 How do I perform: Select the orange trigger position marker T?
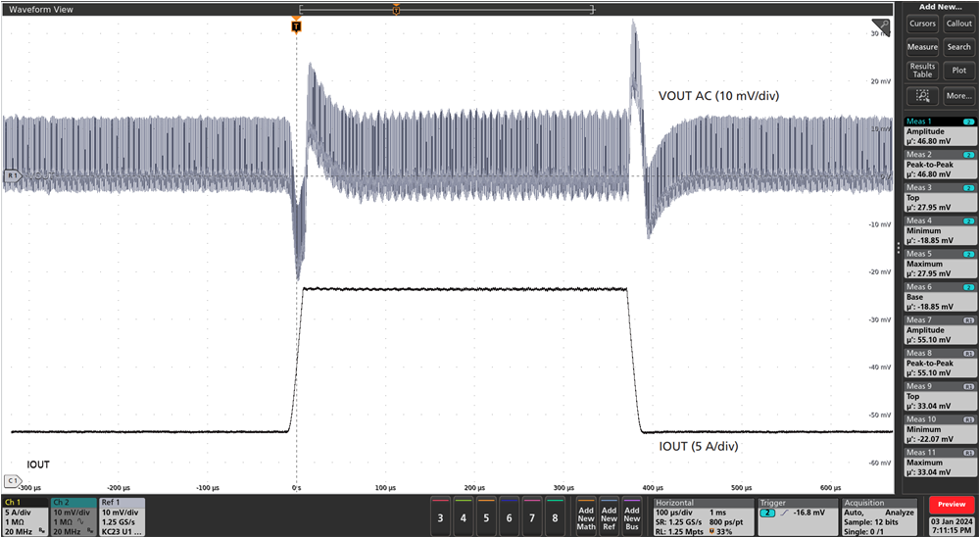(296, 26)
